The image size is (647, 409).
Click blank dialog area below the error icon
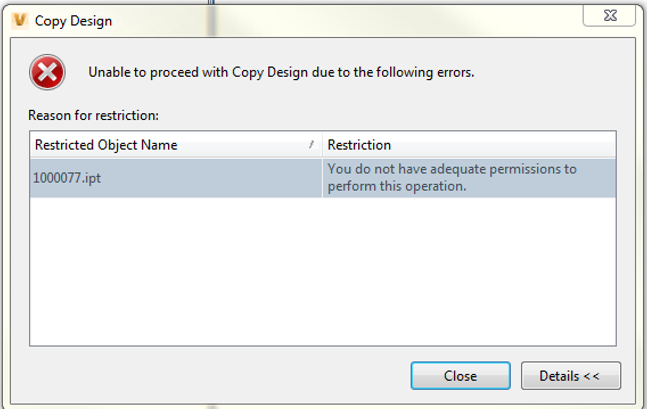(48, 100)
